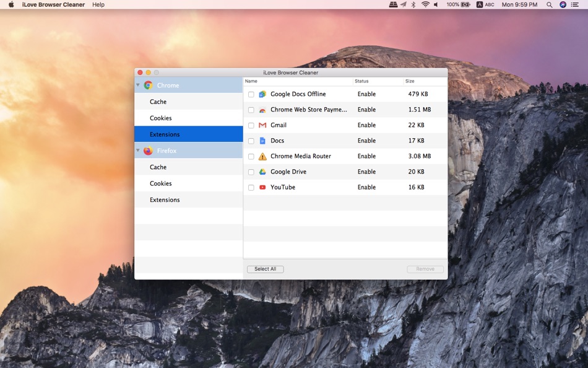Click the Google Docs Offline name text
The image size is (588, 368).
click(x=298, y=94)
